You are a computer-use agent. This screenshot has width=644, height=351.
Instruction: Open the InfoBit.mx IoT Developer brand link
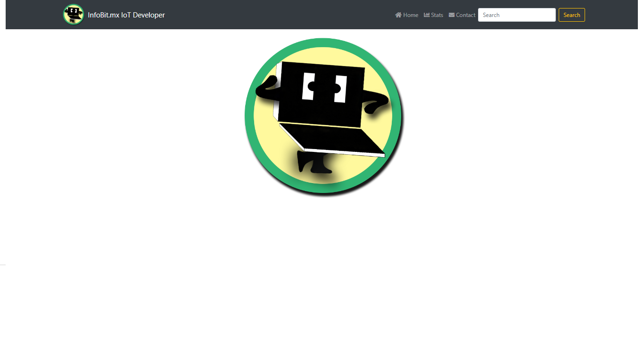pos(126,15)
